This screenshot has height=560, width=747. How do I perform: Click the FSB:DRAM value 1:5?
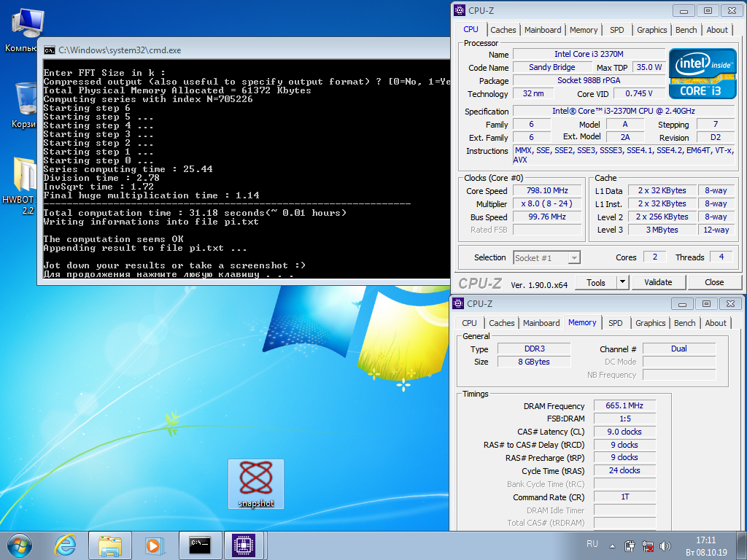624,419
